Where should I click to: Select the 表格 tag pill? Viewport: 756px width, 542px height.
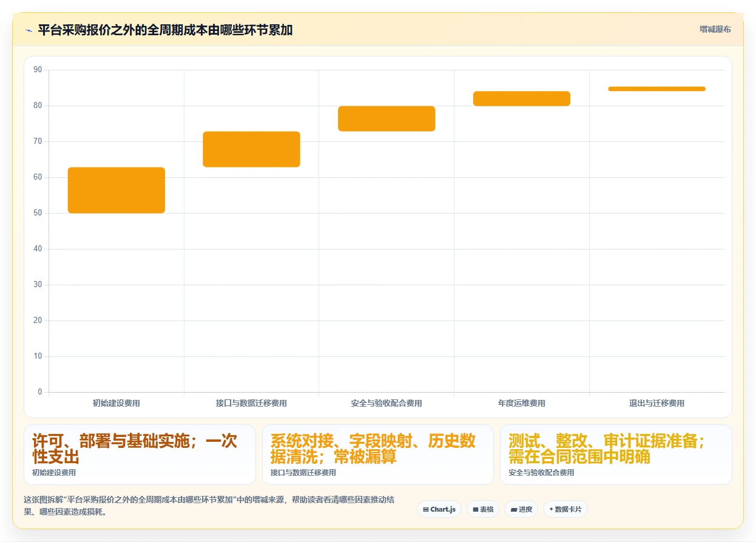tap(483, 509)
